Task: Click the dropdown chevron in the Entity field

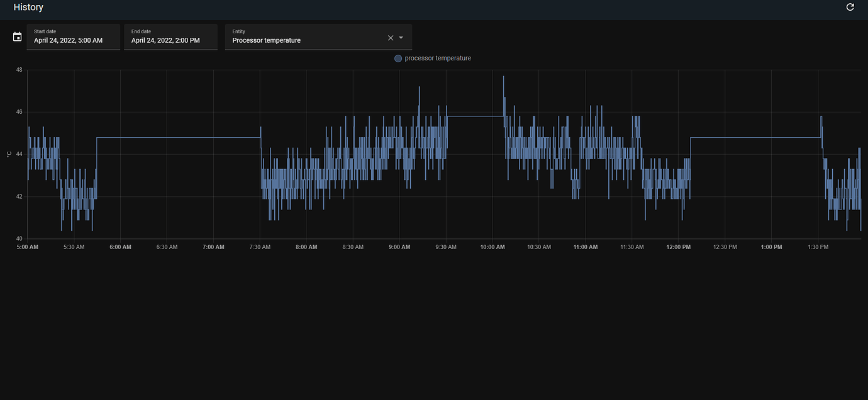Action: pos(402,37)
